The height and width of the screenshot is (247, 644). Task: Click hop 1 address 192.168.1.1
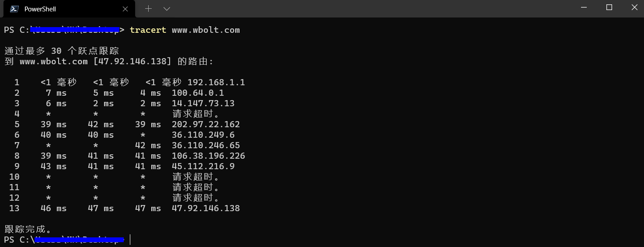216,82
